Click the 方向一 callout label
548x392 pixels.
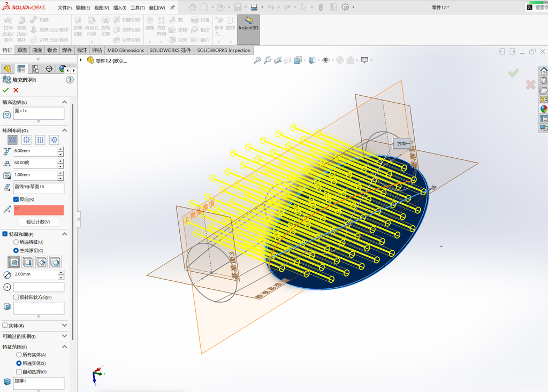402,144
